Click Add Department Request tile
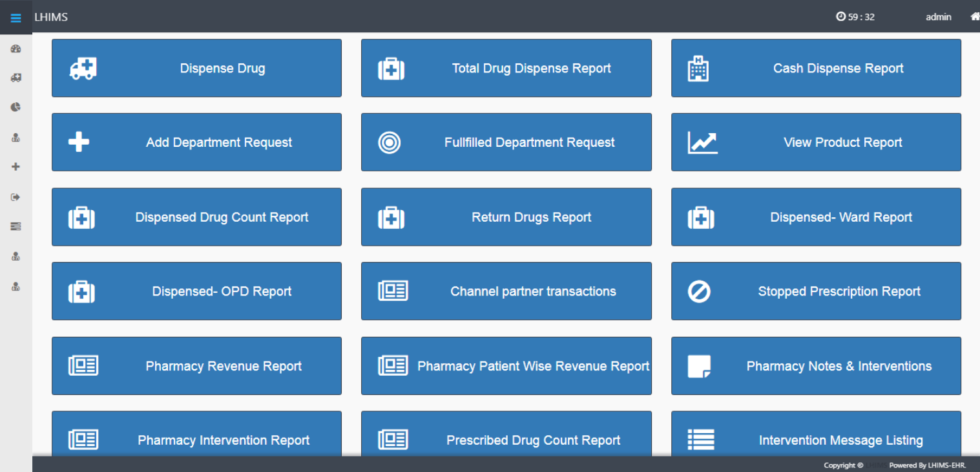The image size is (980, 472). point(196,142)
